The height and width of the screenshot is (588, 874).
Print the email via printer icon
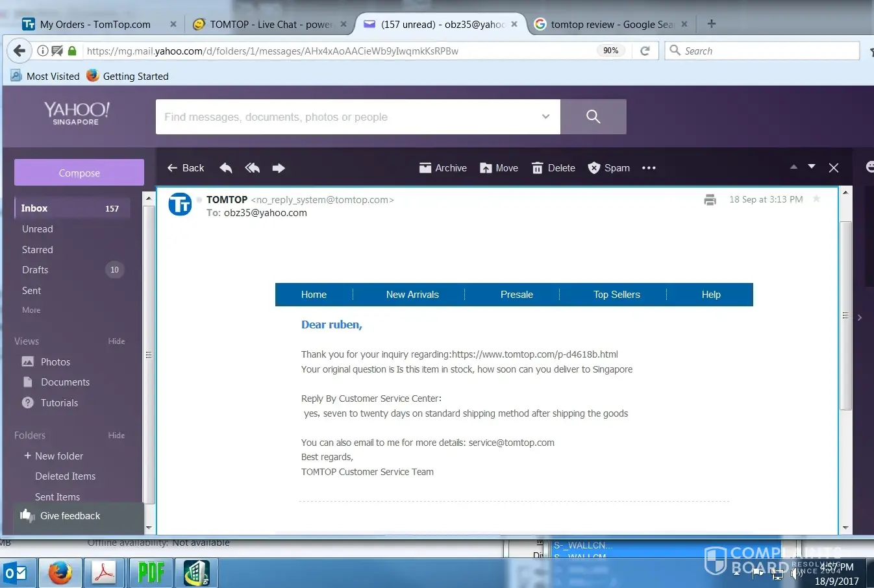tap(710, 200)
